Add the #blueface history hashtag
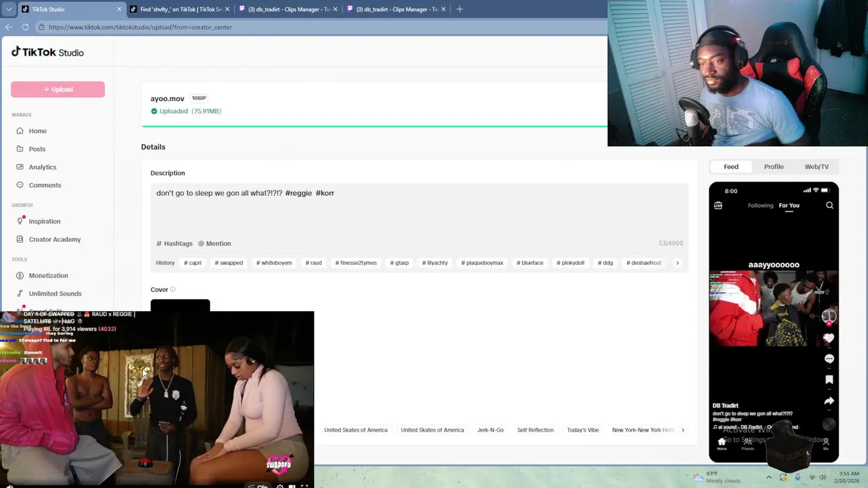Screen dimensions: 868x488 (x=530, y=263)
